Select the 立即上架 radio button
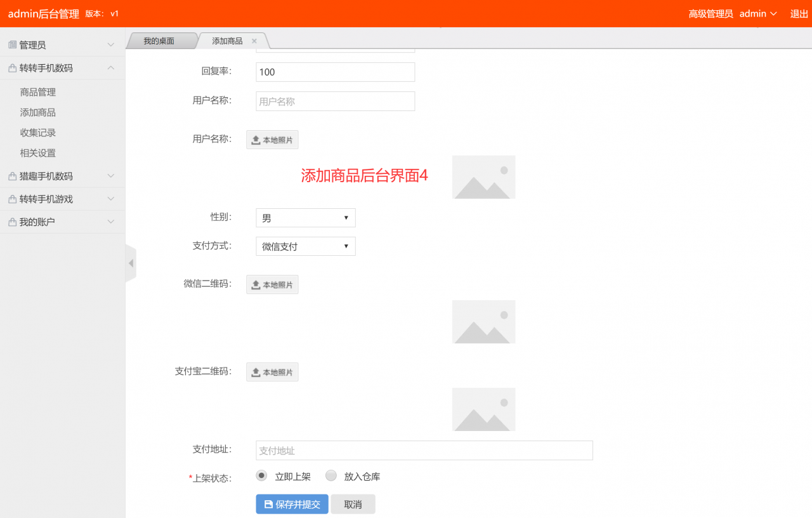The width and height of the screenshot is (812, 518). coord(261,475)
